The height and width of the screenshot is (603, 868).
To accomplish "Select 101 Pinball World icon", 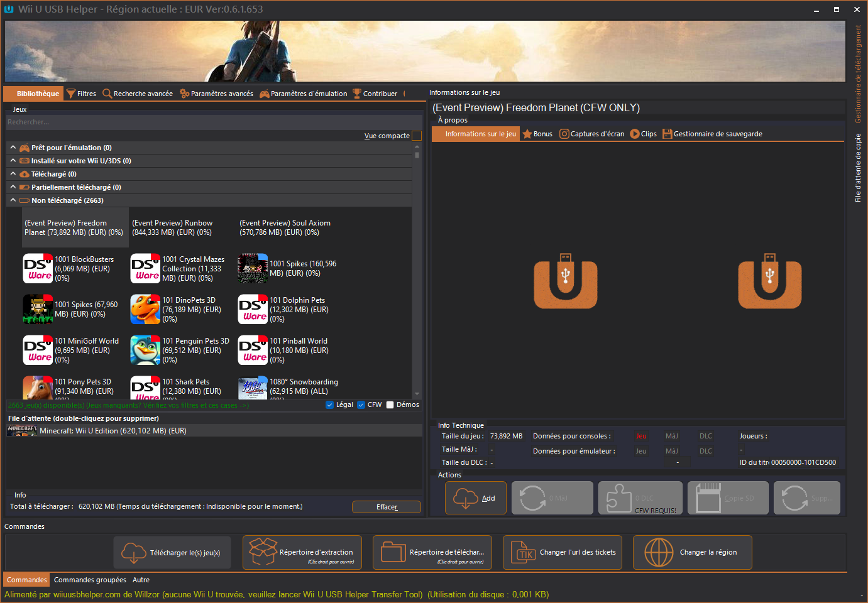I will (x=253, y=350).
